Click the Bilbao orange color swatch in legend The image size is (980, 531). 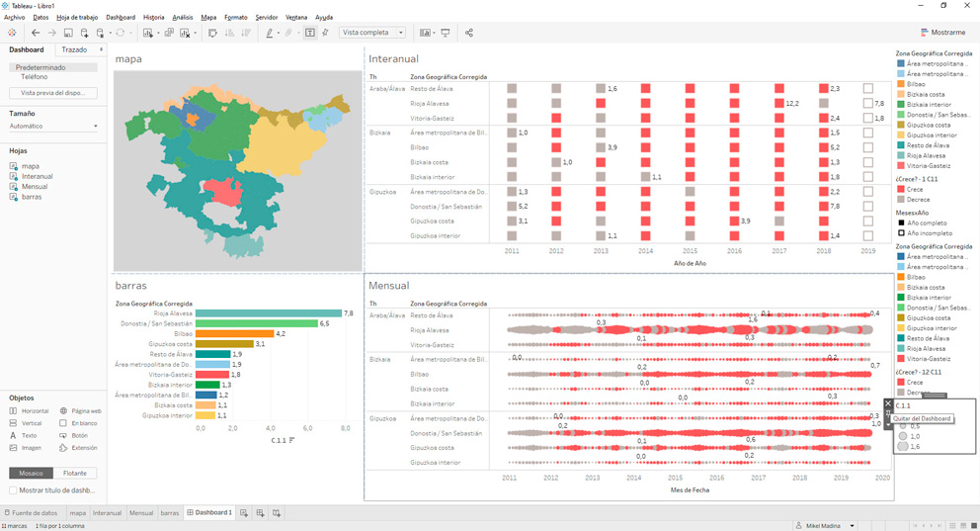pyautogui.click(x=901, y=84)
